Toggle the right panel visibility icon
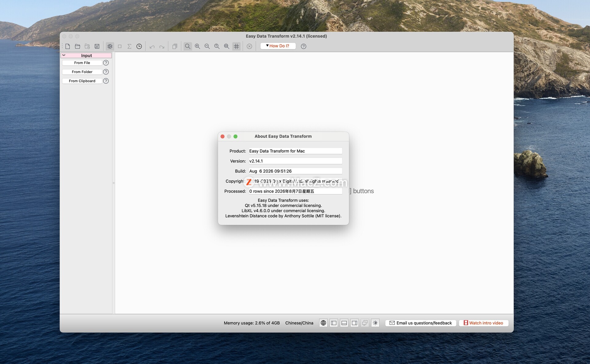The height and width of the screenshot is (364, 590). pos(355,323)
